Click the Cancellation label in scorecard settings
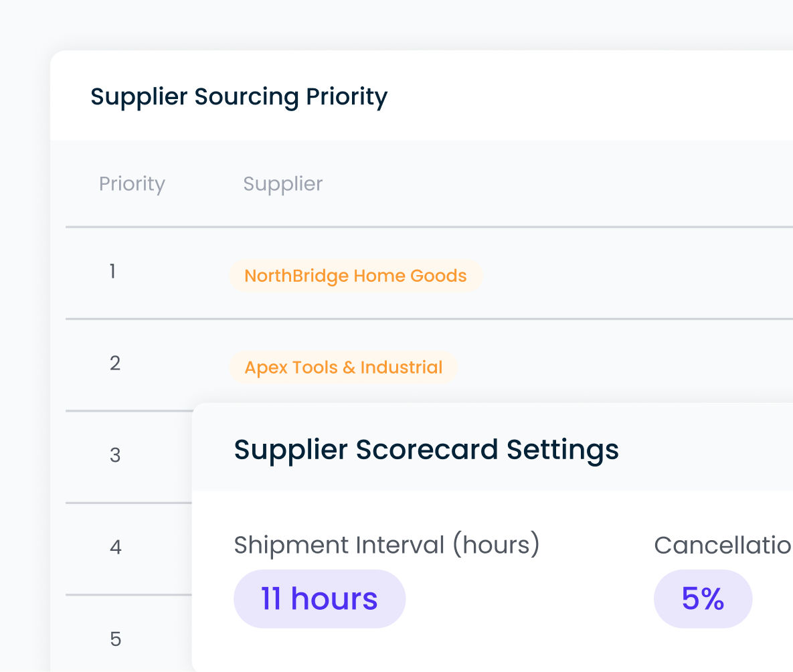 723,545
